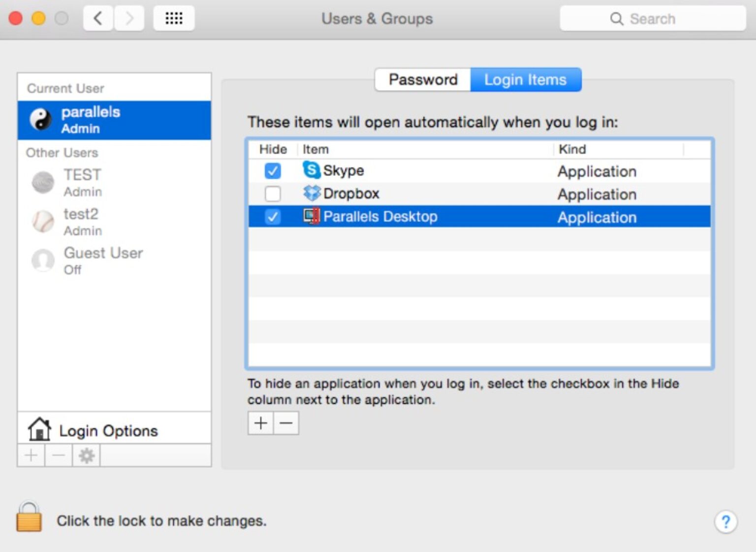Click the help question mark button
This screenshot has width=756, height=552.
(725, 522)
